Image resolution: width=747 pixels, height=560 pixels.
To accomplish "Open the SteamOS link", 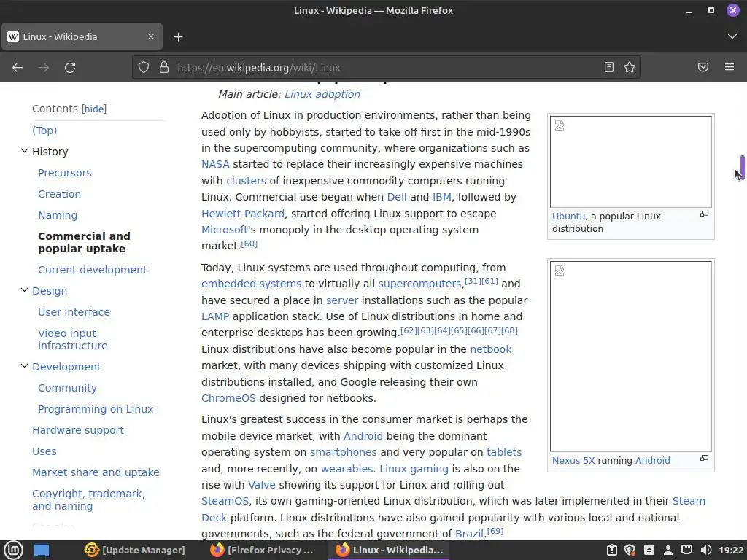I will [x=225, y=501].
